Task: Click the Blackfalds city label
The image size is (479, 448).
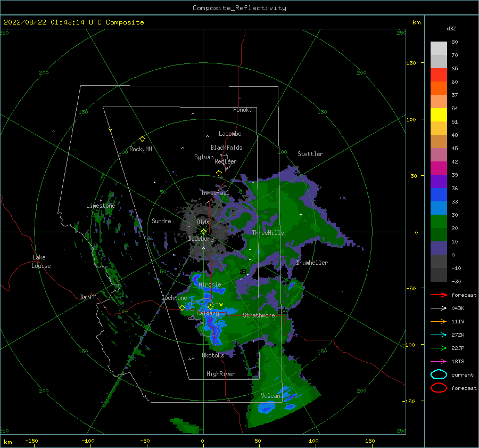Action: (226, 148)
